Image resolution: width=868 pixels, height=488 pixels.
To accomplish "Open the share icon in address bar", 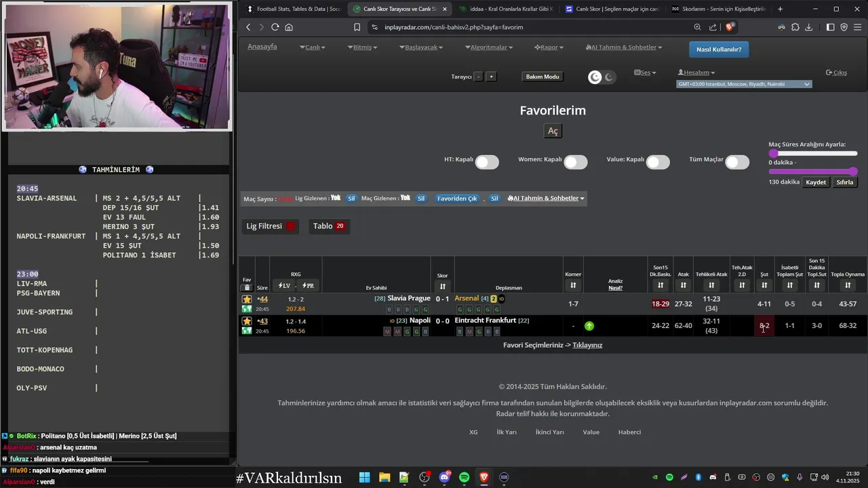I will [x=713, y=27].
